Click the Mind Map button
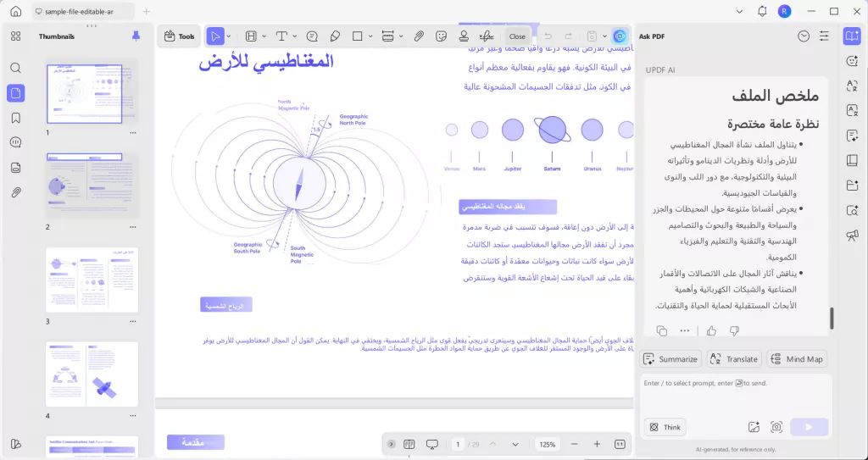This screenshot has width=868, height=460. pyautogui.click(x=797, y=358)
